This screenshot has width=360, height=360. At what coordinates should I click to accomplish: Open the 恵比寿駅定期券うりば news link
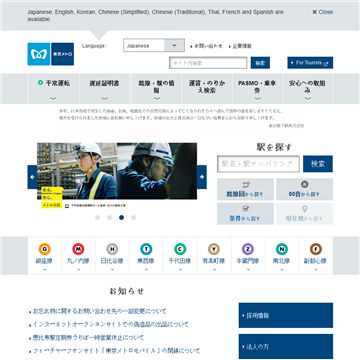tap(88, 338)
